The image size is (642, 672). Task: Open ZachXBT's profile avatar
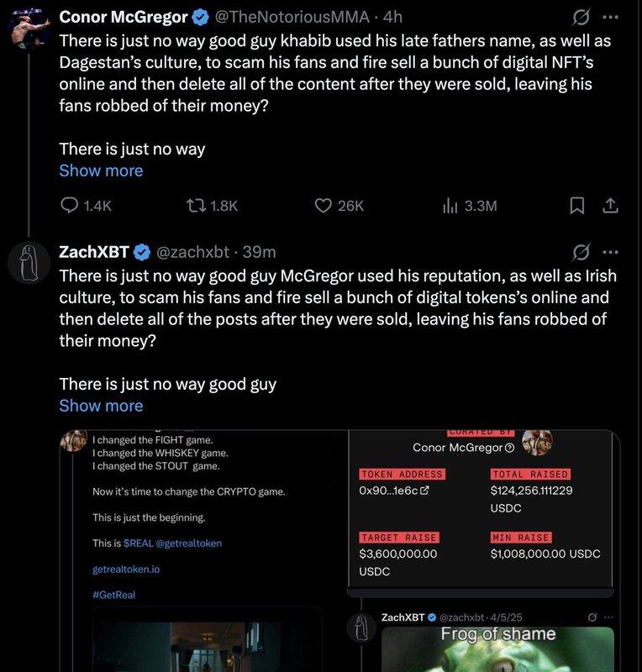29,261
